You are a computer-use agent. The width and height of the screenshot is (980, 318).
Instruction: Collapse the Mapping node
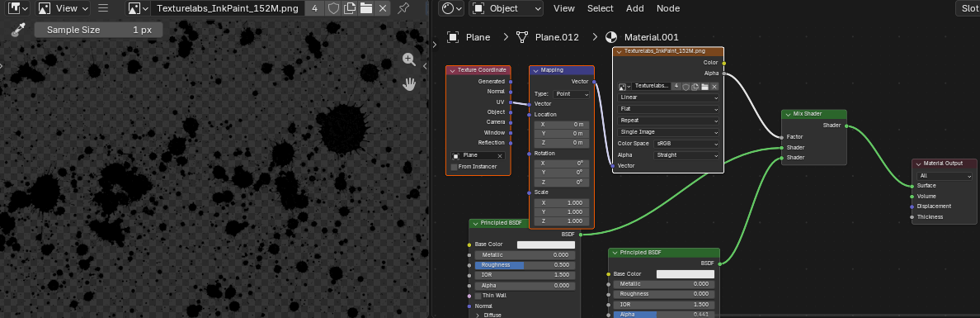[x=535, y=70]
